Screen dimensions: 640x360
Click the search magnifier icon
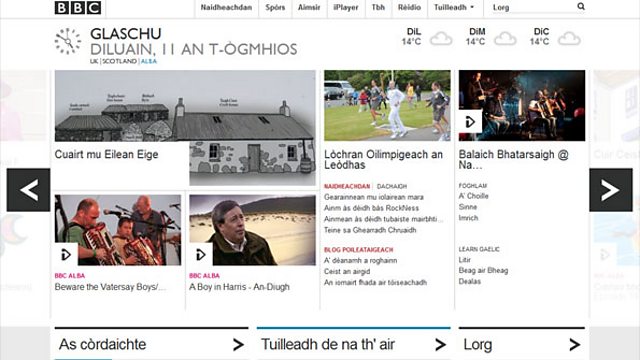coord(581,7)
